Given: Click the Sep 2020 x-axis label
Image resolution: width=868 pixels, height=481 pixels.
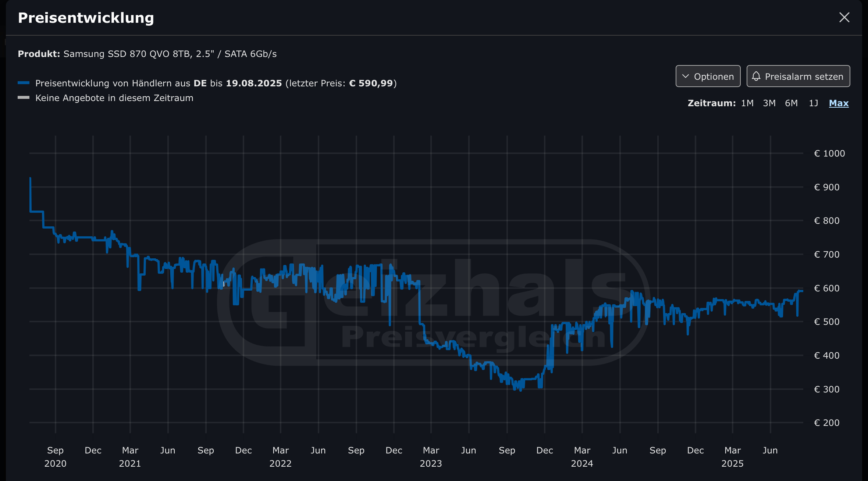Looking at the screenshot, I should pyautogui.click(x=56, y=457).
